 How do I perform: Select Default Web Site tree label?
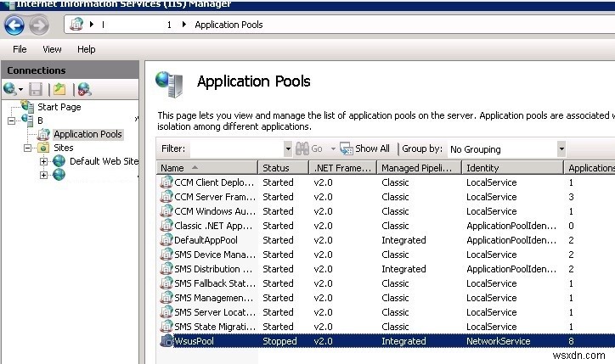pos(104,161)
